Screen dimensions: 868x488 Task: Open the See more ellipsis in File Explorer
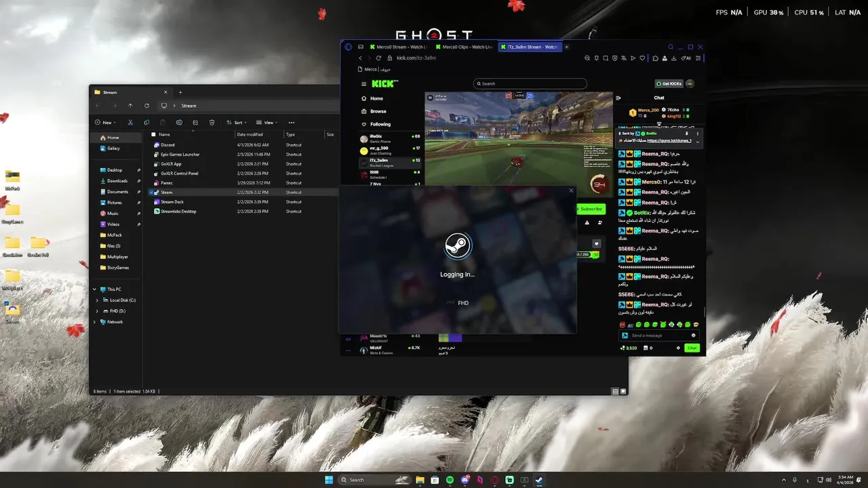[292, 123]
